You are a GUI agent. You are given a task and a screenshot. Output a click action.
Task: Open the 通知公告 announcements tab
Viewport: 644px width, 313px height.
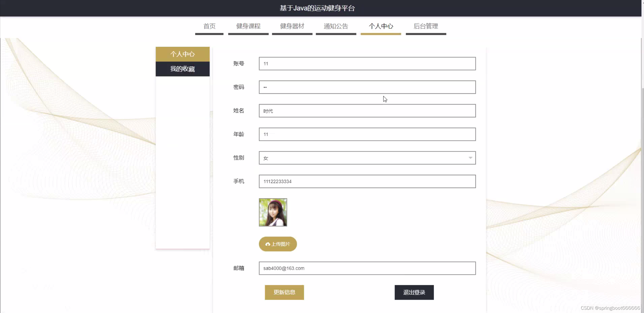point(336,26)
